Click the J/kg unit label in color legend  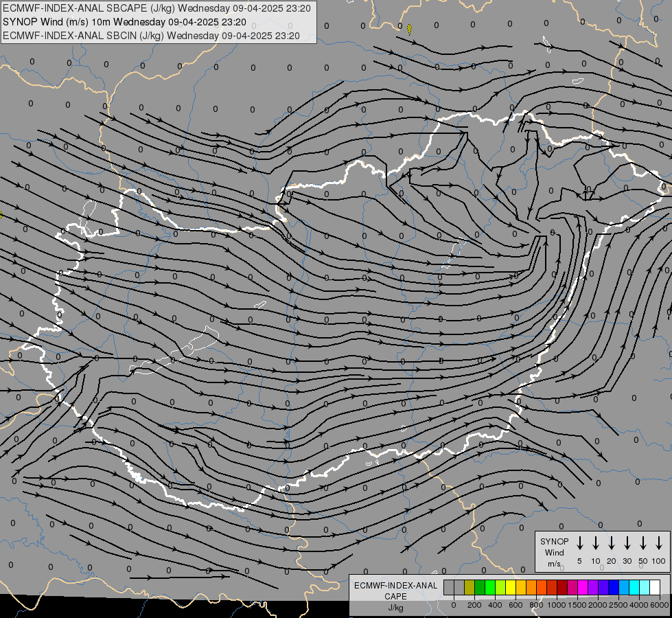pos(395,608)
